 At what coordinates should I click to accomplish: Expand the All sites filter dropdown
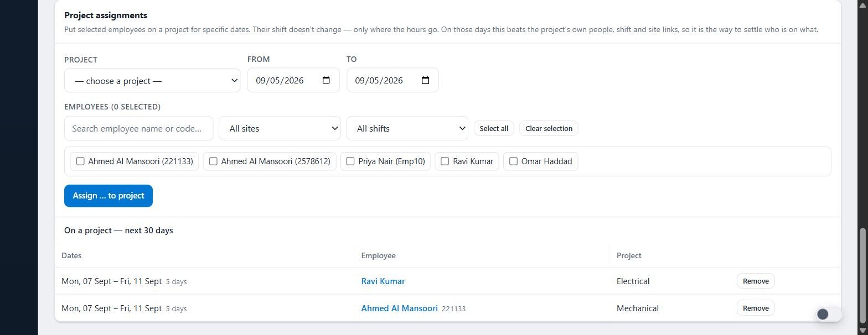tap(280, 128)
